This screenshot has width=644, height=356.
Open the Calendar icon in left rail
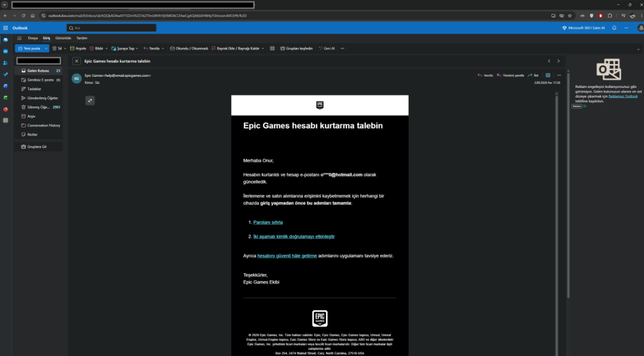coord(5,51)
